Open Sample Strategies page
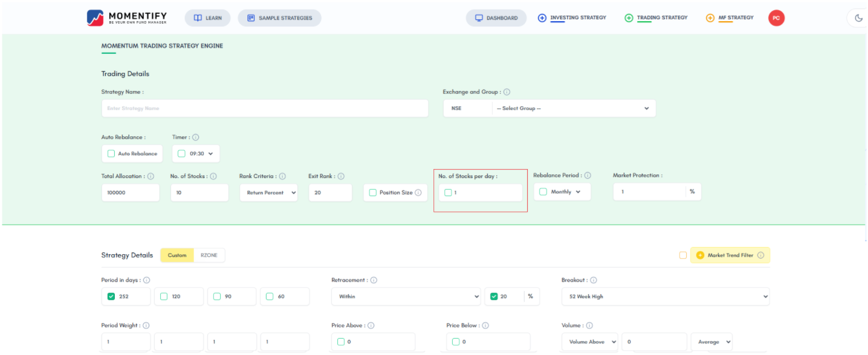 279,18
